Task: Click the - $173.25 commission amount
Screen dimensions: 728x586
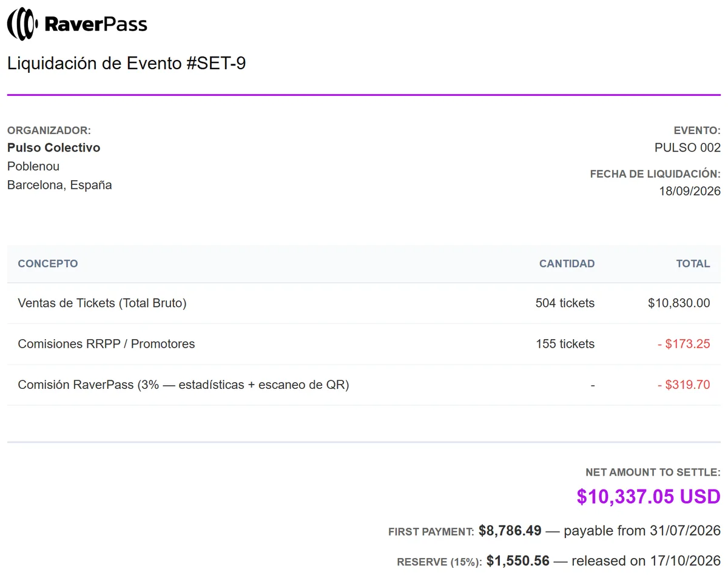Action: click(684, 344)
